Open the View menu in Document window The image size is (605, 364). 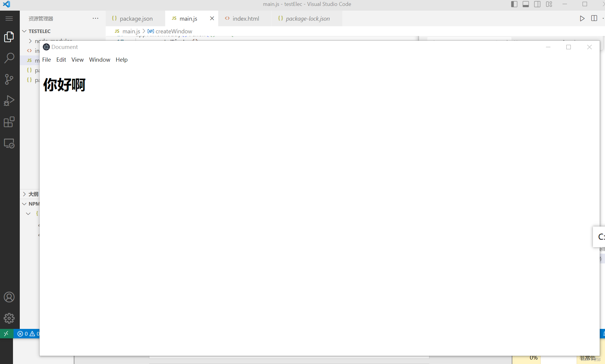[77, 60]
